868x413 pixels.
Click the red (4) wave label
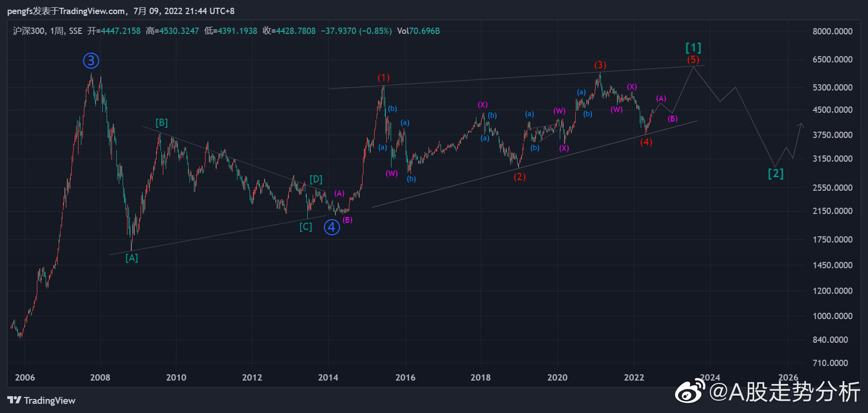pos(646,142)
